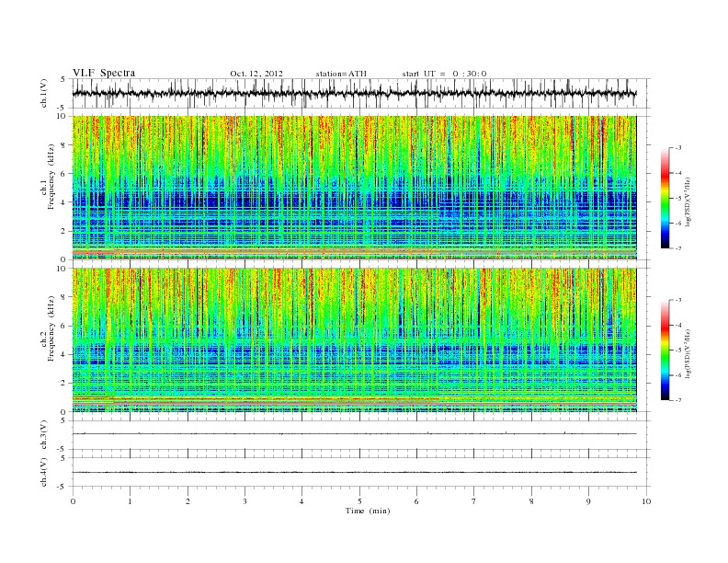Click time axis tick label "9"

pos(588,501)
